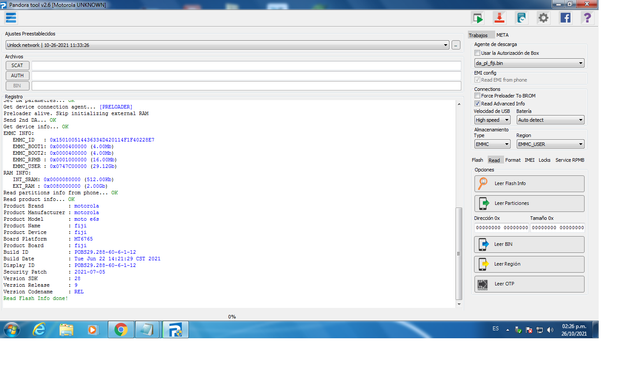Click the 0% progress bar
640x386 pixels.
pyautogui.click(x=231, y=317)
